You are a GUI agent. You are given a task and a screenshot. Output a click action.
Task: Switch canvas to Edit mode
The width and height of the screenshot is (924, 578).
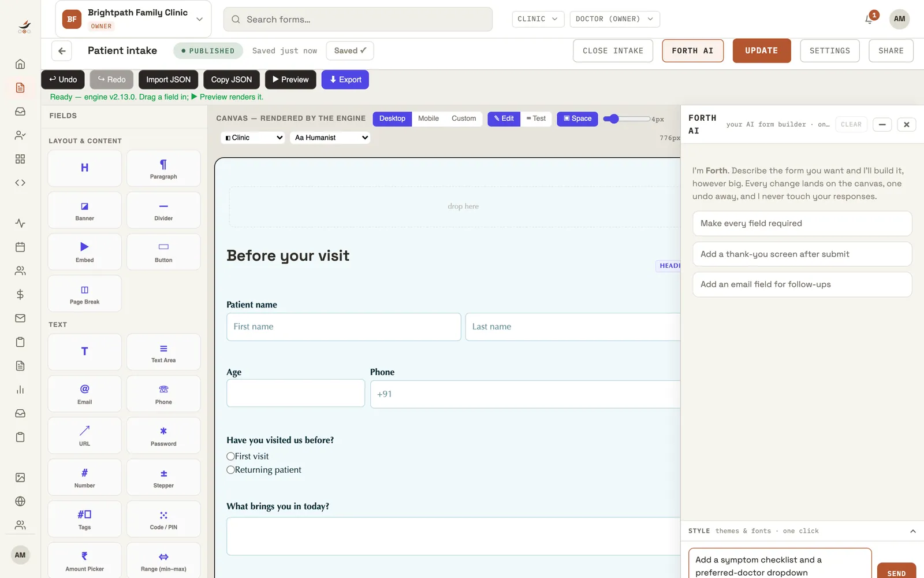pos(504,118)
